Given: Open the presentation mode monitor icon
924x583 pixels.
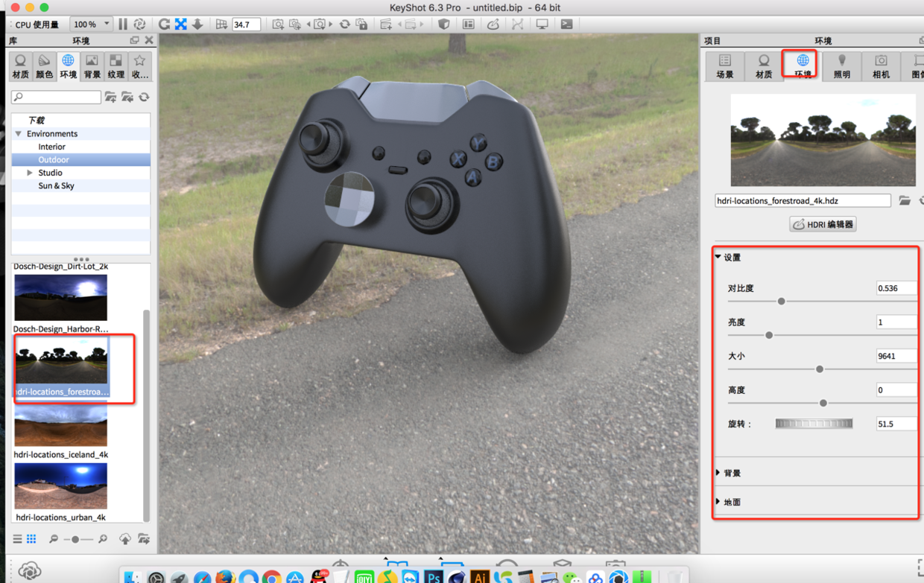Looking at the screenshot, I should 542,24.
